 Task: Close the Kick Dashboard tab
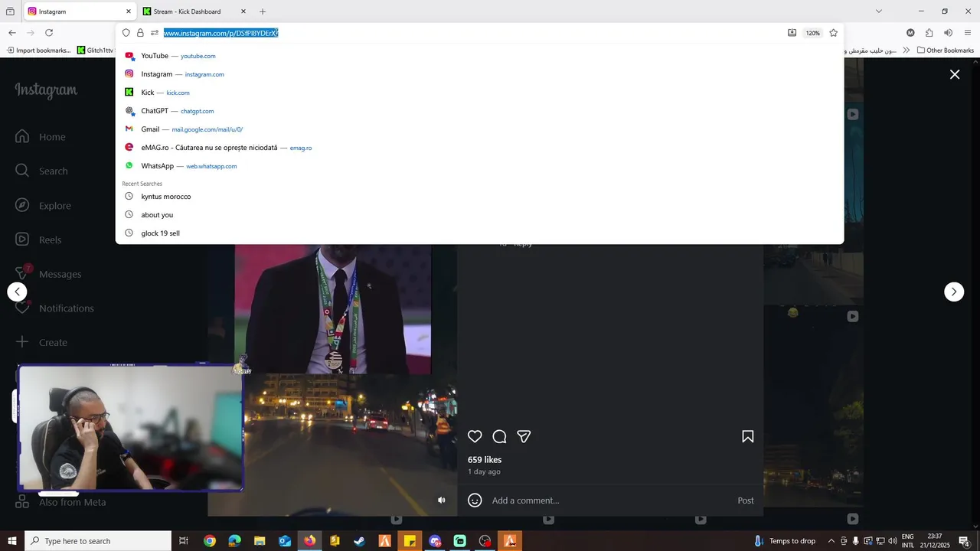pos(243,11)
